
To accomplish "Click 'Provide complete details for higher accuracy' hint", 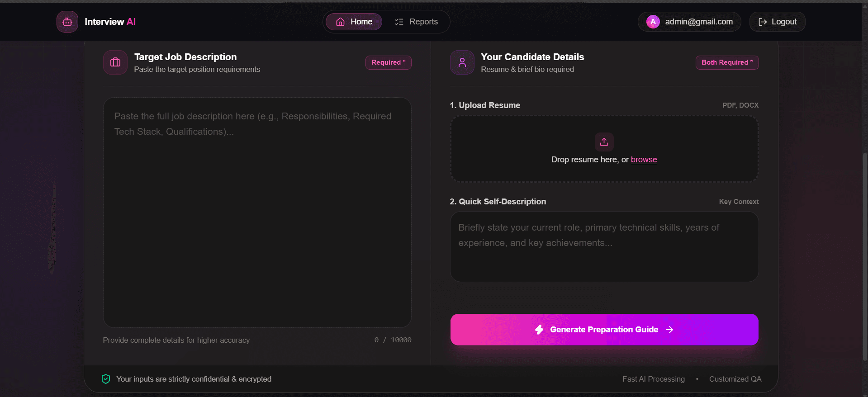I will [x=176, y=340].
